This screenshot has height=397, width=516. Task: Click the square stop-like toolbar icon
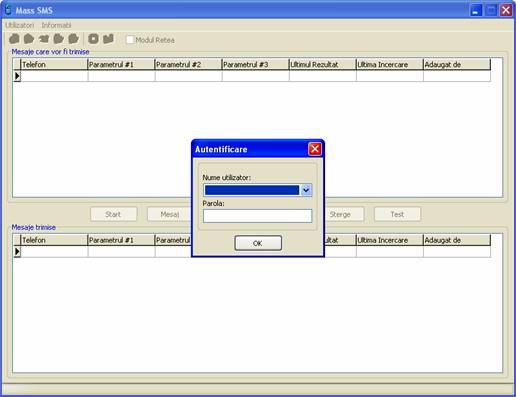[x=93, y=39]
